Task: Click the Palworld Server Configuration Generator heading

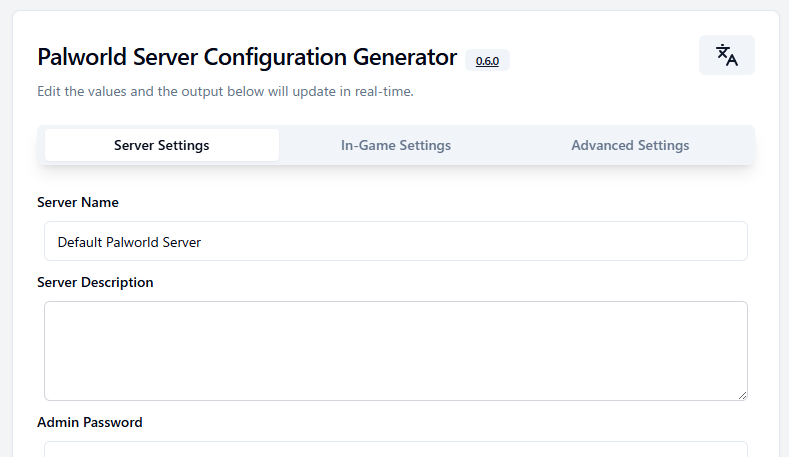Action: [x=247, y=57]
